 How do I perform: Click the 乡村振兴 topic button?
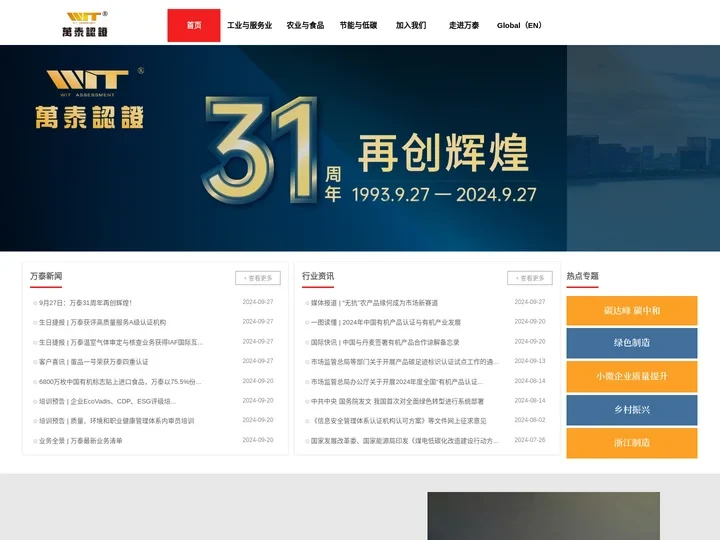coord(632,410)
